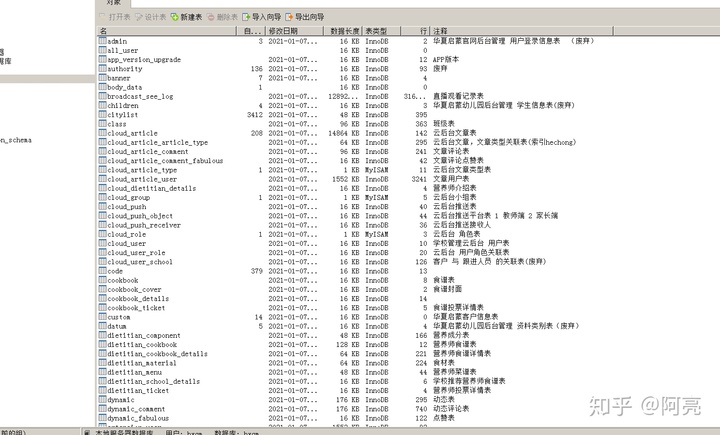Open the 导入向导 import wizard

pyautogui.click(x=261, y=17)
